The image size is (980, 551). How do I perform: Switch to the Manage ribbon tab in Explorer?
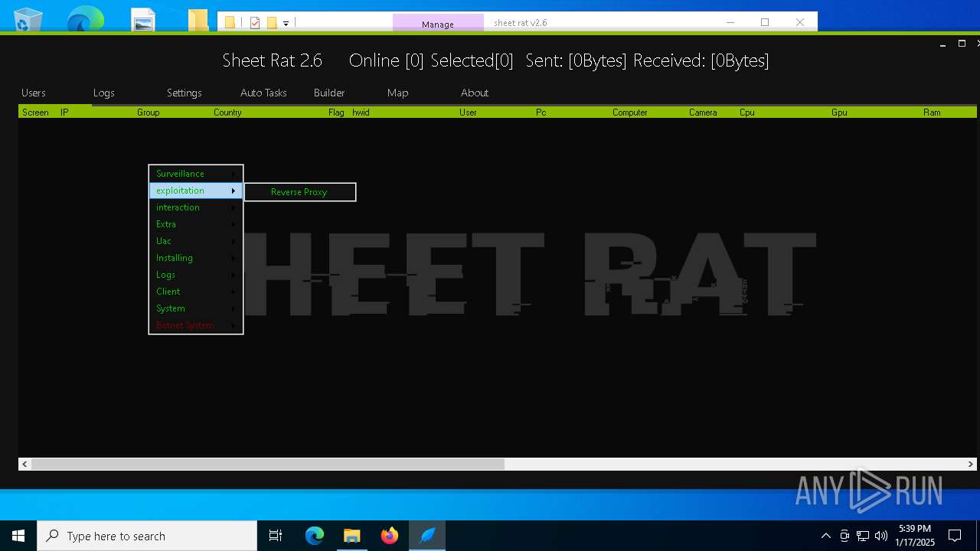tap(438, 24)
